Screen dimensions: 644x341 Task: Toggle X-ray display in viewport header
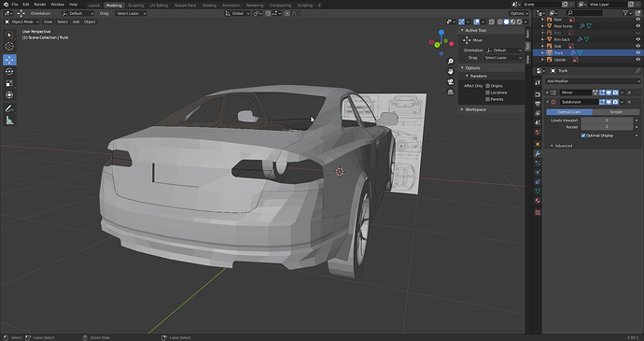[492, 21]
